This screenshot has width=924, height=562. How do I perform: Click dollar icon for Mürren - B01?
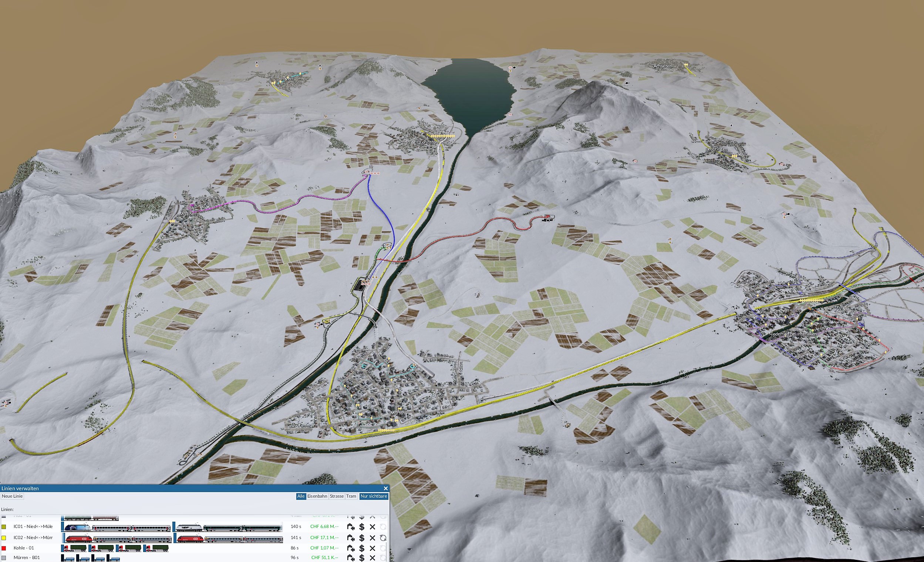(x=362, y=558)
